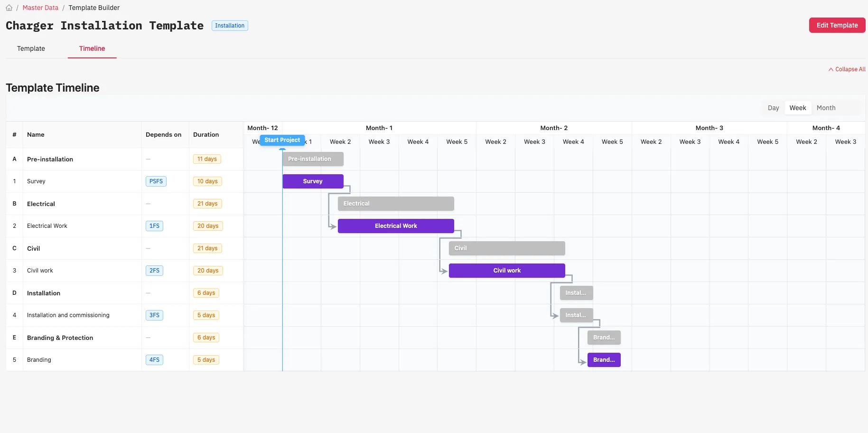Select the Pre-installation gray Gantt bar
This screenshot has width=868, height=433.
[313, 159]
